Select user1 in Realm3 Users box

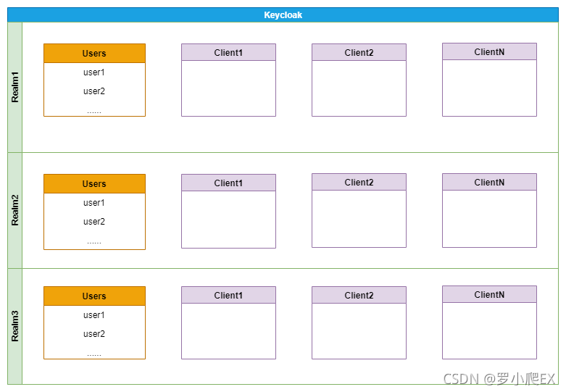[94, 315]
